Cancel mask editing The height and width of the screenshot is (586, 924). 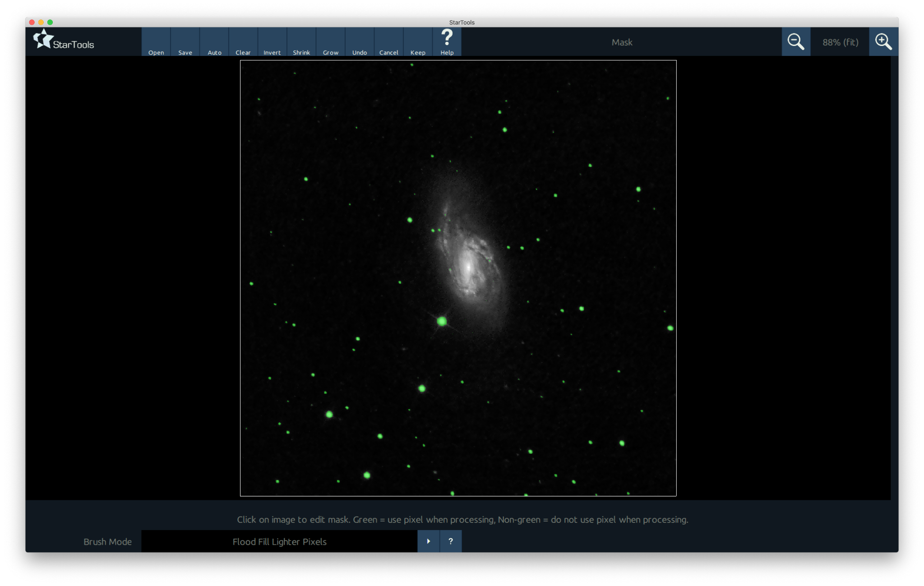389,42
